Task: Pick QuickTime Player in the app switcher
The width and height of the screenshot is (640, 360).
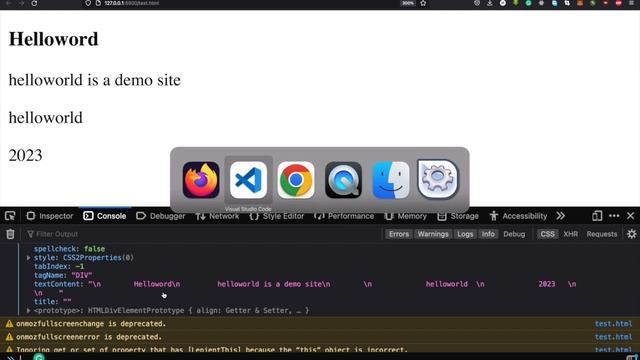Action: tap(343, 180)
